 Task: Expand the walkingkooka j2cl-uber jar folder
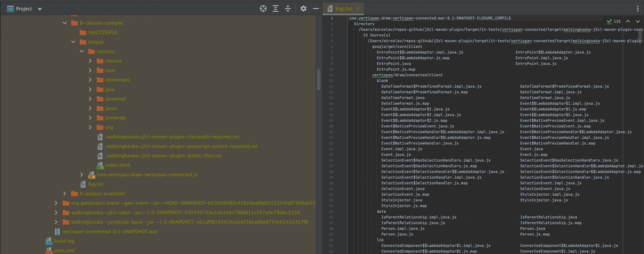point(56,213)
